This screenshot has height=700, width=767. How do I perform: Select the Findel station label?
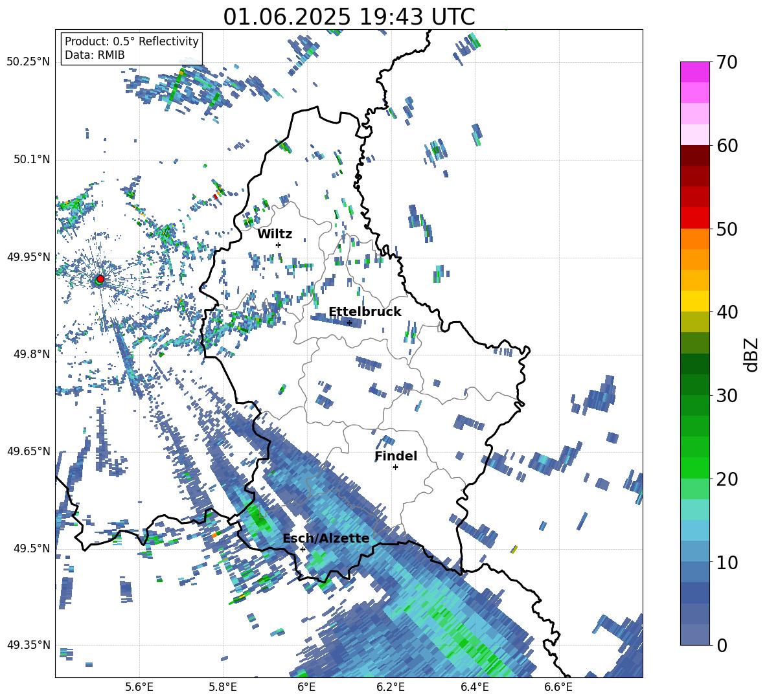(396, 456)
